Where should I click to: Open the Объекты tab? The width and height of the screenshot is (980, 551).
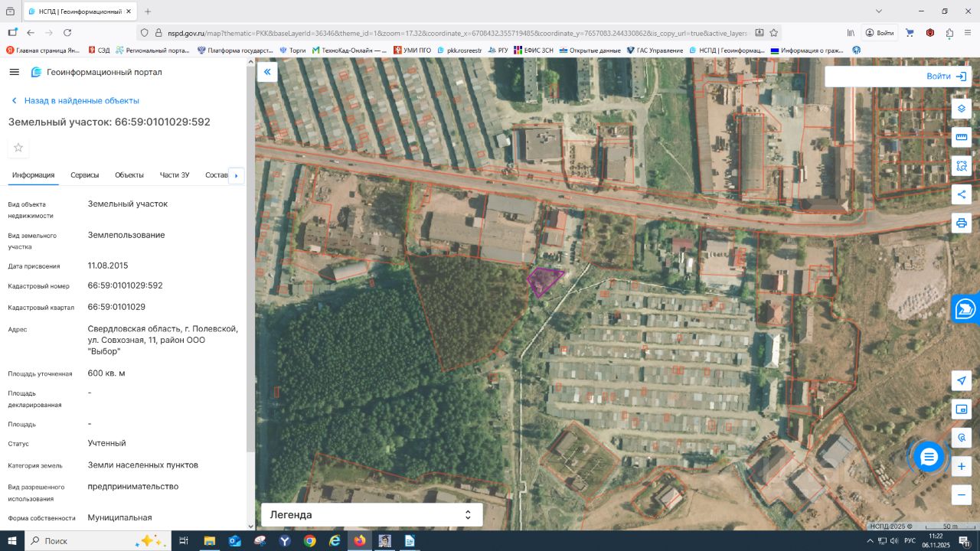[129, 175]
